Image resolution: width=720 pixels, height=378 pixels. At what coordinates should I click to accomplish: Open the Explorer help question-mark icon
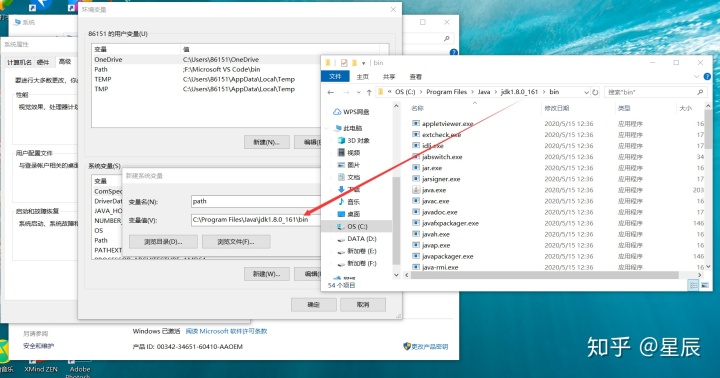click(707, 77)
